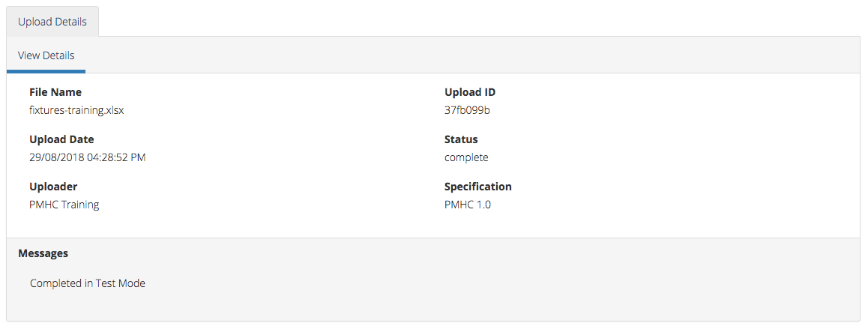
Task: Click the Specification heading
Action: (478, 187)
